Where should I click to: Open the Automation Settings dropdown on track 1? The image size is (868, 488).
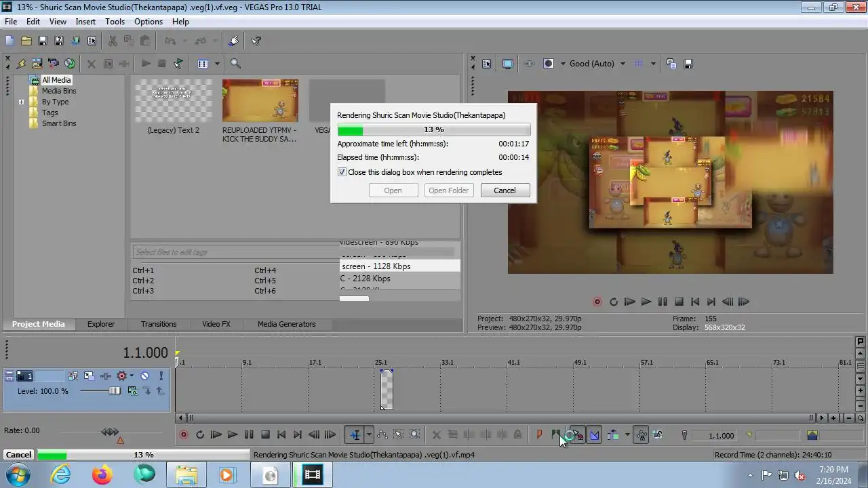[132, 376]
